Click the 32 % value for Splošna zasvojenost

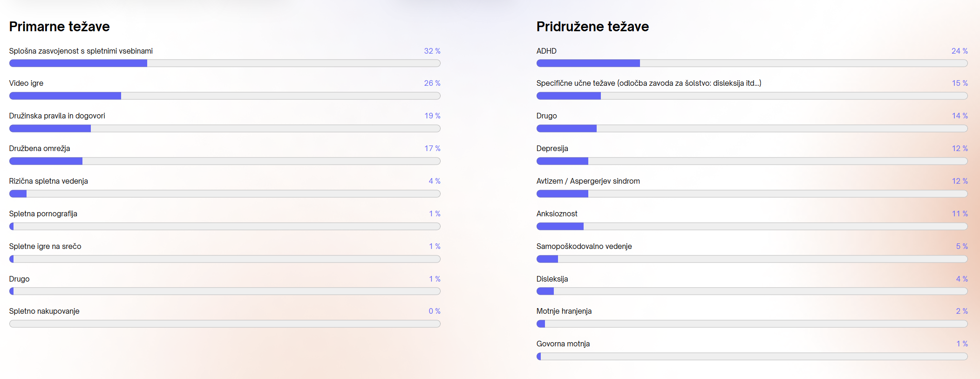coord(432,51)
